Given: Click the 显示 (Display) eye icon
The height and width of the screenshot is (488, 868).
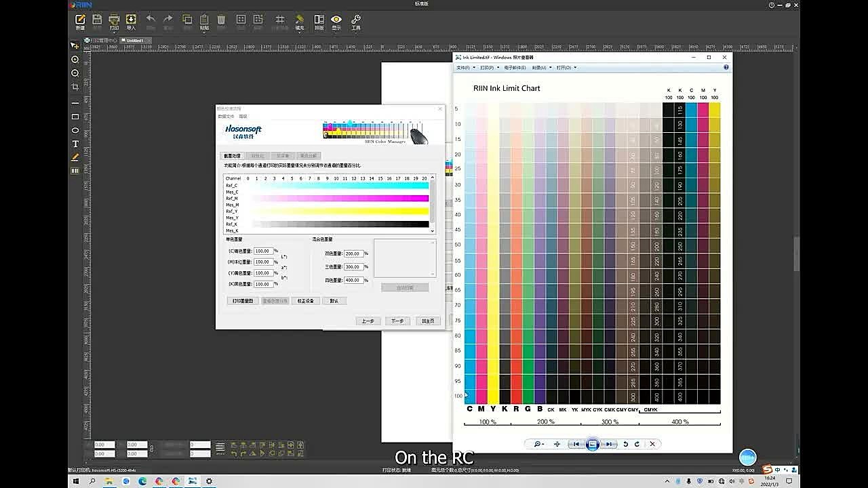Looking at the screenshot, I should (x=336, y=22).
